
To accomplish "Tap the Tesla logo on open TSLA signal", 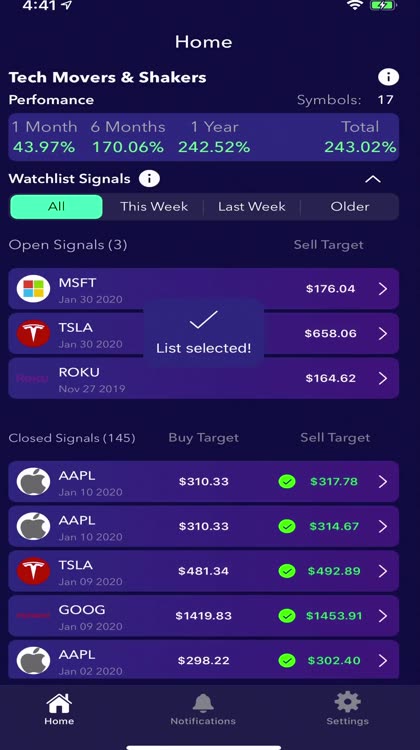I will 33,333.
